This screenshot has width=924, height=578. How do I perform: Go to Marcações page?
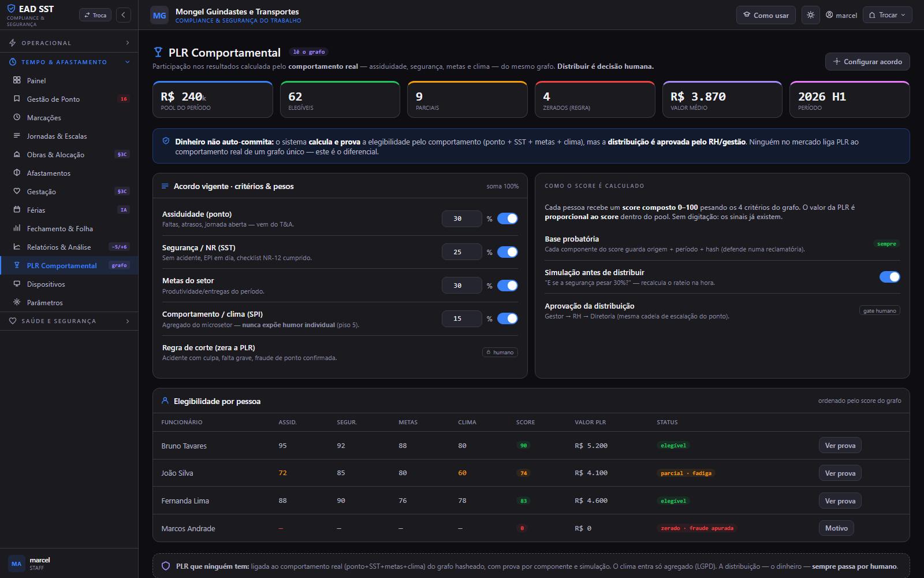click(69, 117)
